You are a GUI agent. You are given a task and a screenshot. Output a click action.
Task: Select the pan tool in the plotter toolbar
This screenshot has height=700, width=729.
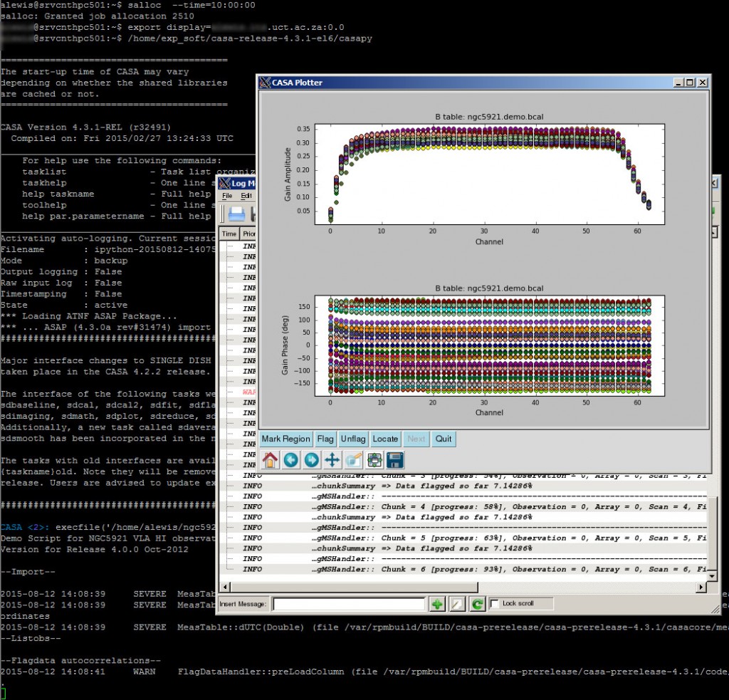[x=332, y=459]
